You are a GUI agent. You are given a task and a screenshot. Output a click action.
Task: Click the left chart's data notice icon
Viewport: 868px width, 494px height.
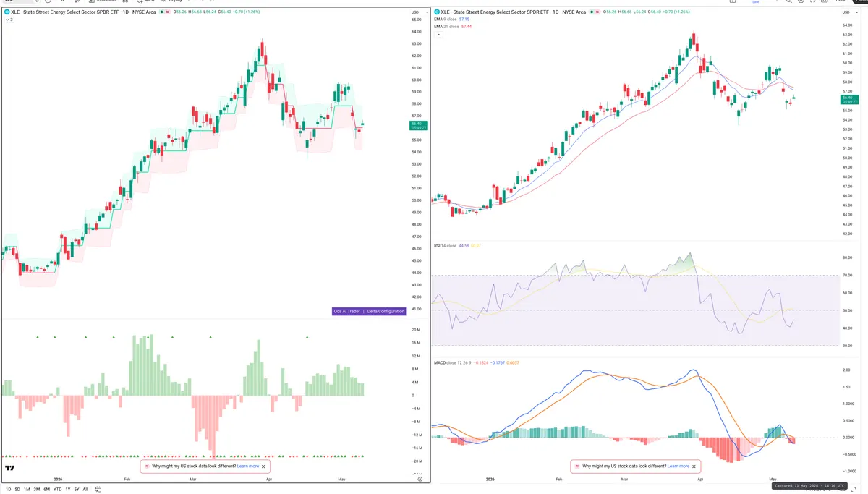coord(168,12)
